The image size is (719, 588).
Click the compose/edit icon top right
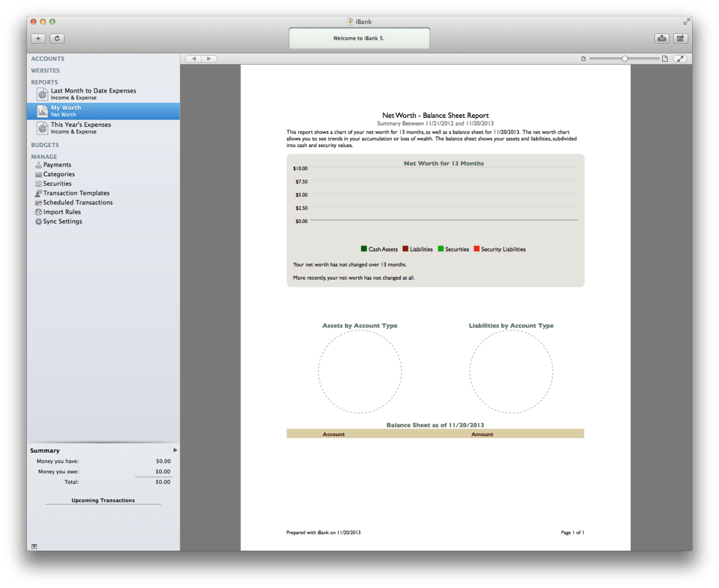click(x=680, y=38)
